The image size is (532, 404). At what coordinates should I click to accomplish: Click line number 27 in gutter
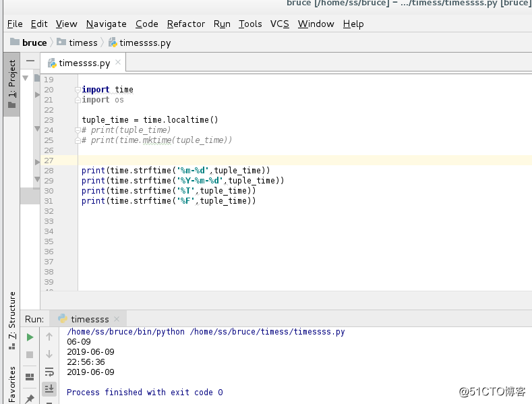click(x=49, y=161)
